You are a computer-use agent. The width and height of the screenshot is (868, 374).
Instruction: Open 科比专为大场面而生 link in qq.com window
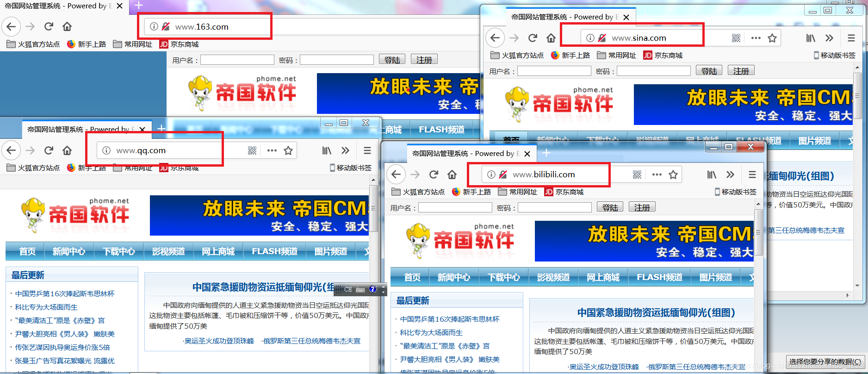(x=46, y=307)
